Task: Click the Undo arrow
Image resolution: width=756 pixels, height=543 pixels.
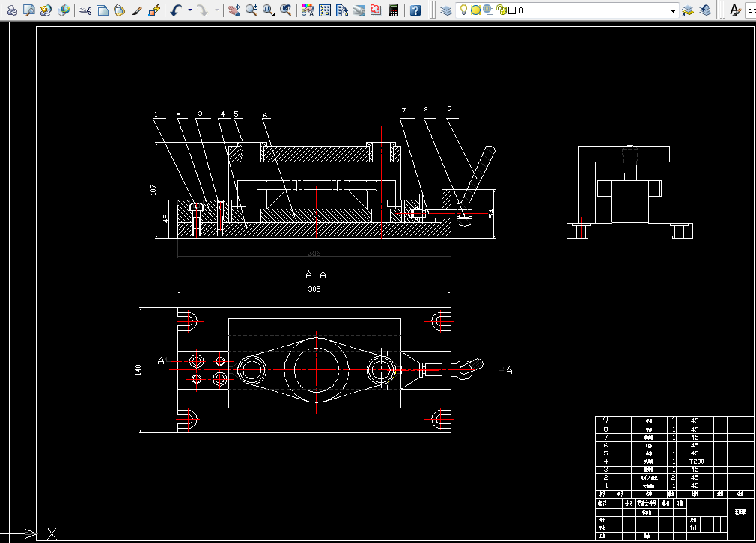Action: [x=176, y=10]
